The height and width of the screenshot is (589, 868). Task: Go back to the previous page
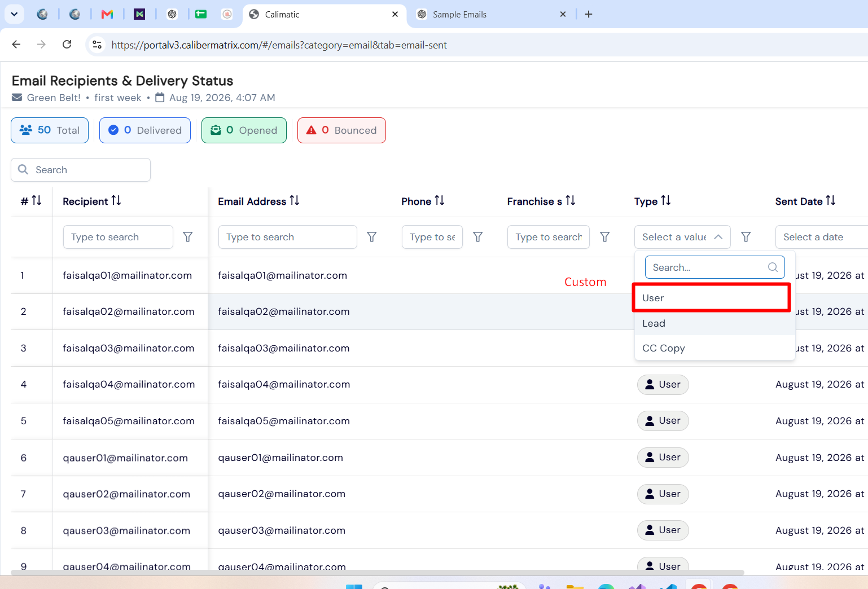click(16, 45)
